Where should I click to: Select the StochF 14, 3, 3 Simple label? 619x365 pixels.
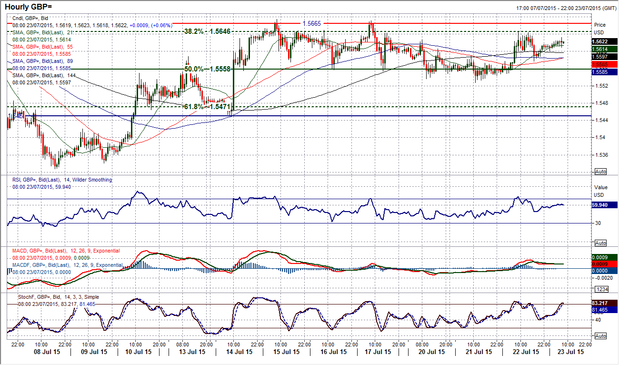pos(58,297)
